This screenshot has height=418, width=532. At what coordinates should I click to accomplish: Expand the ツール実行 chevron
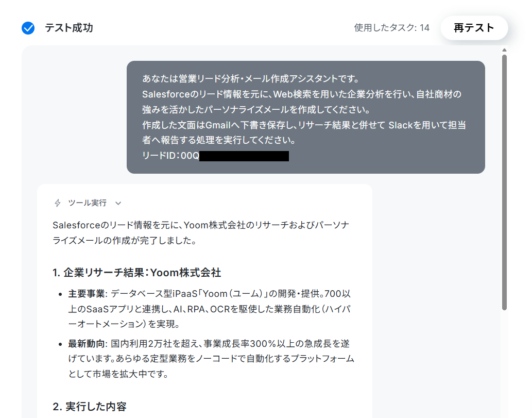click(118, 203)
